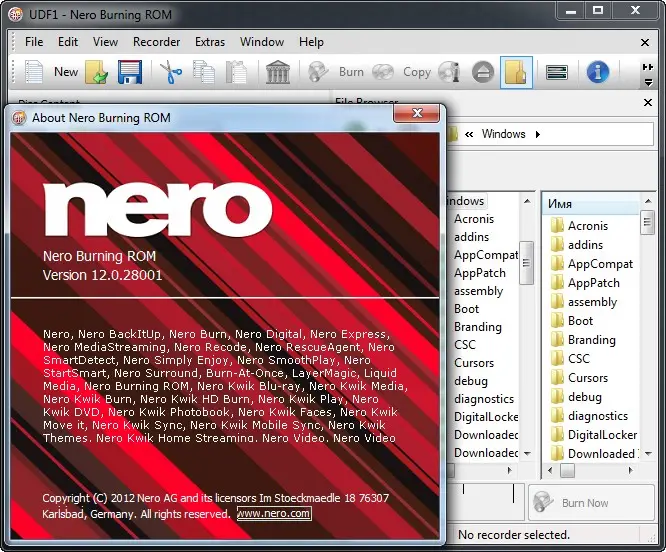Expand the arrow after Windows in path bar
Screen dimensions: 666x552
tap(538, 135)
